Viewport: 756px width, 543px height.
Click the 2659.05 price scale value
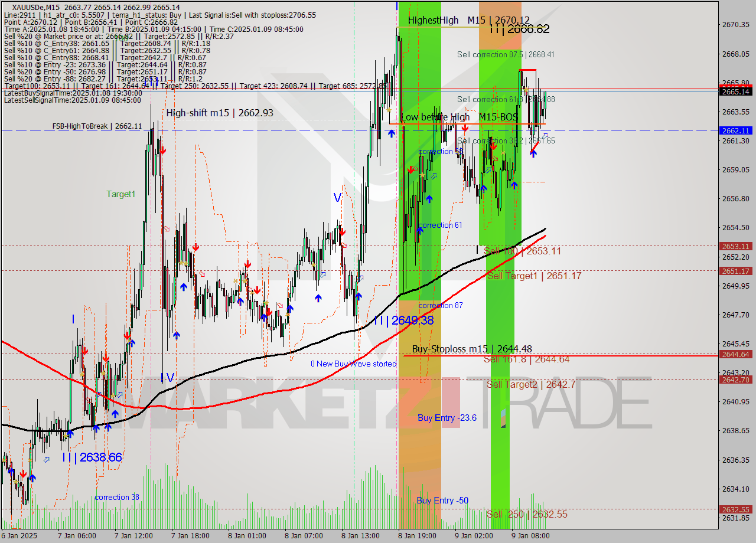pyautogui.click(x=736, y=169)
